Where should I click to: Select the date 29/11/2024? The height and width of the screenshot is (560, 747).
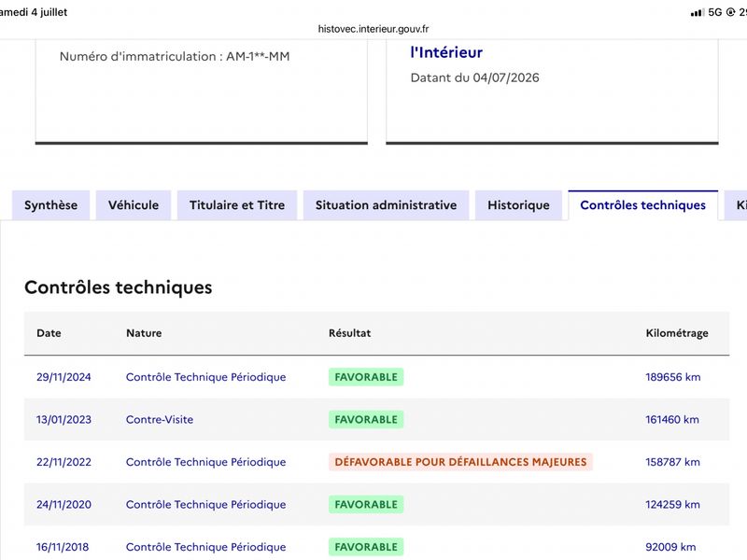click(x=63, y=377)
